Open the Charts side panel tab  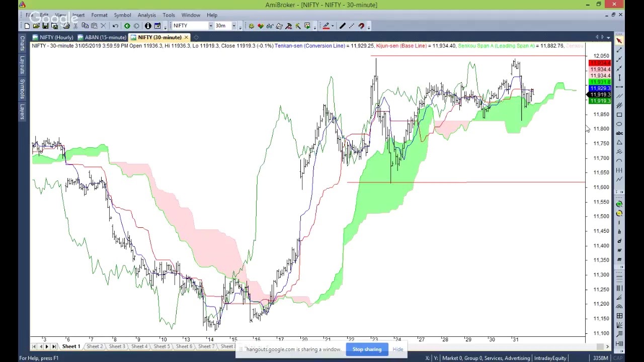click(x=22, y=43)
